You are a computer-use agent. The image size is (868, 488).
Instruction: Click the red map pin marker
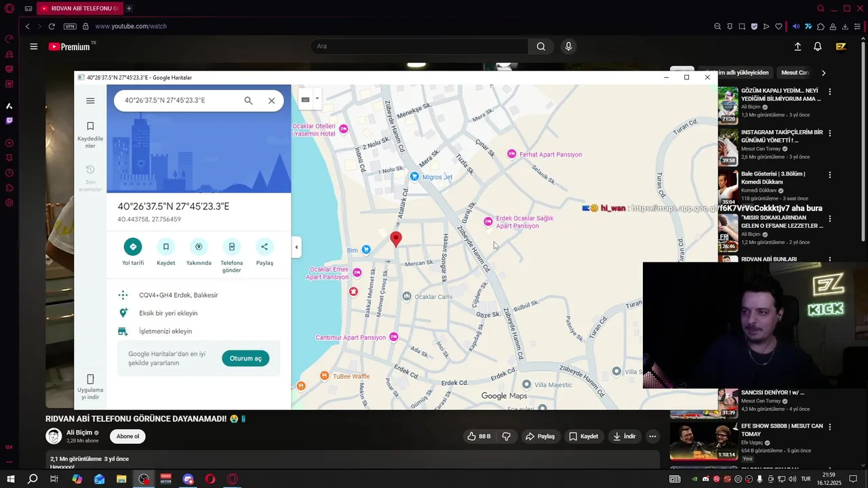coord(396,238)
